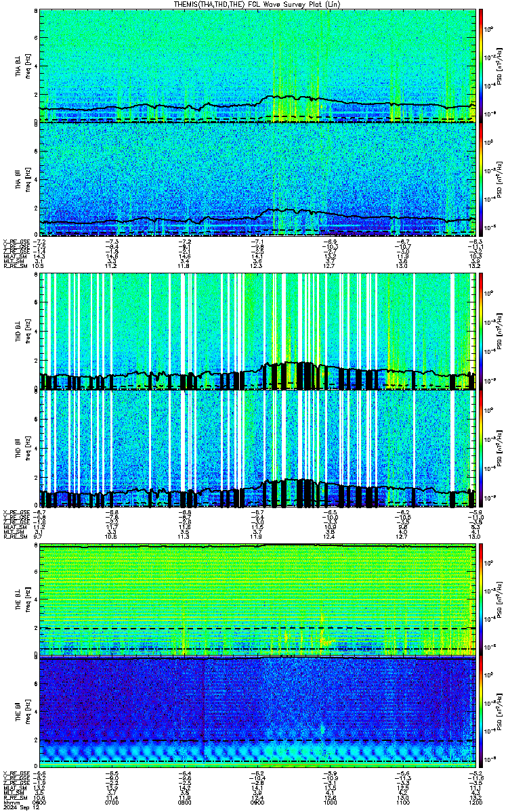This screenshot has width=508, height=812.
Task: Pick the PSD color bar beside THD B-parallel
Action: click(x=481, y=449)
